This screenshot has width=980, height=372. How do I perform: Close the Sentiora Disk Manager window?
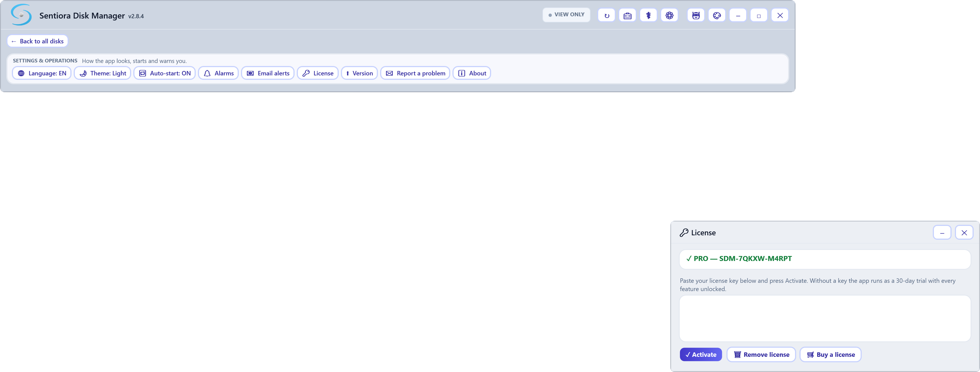click(780, 16)
